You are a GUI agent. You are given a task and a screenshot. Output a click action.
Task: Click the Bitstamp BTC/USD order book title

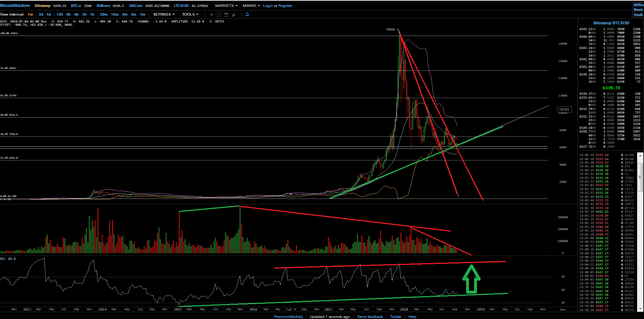pyautogui.click(x=611, y=23)
